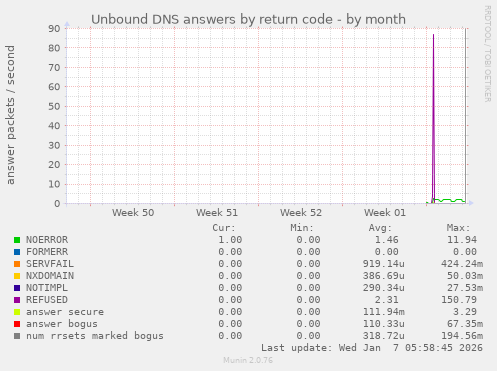
Task: Click the y-axis label 90
Action: [x=54, y=28]
